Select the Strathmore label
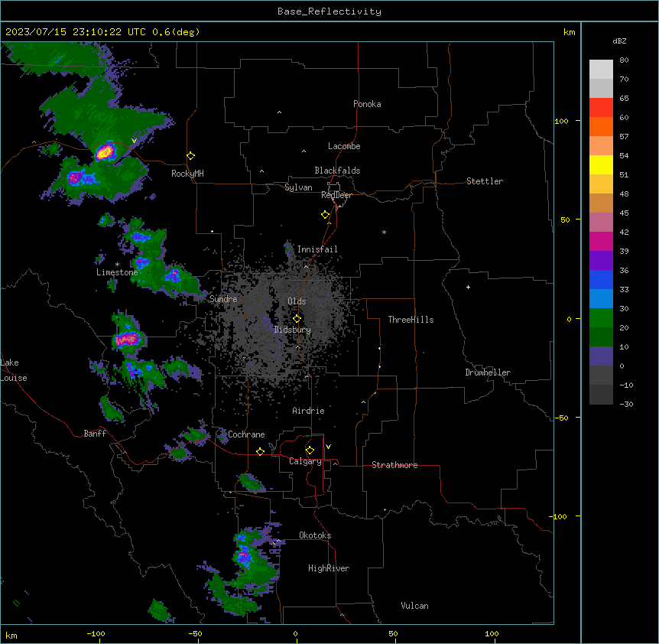659x644 pixels. click(394, 465)
